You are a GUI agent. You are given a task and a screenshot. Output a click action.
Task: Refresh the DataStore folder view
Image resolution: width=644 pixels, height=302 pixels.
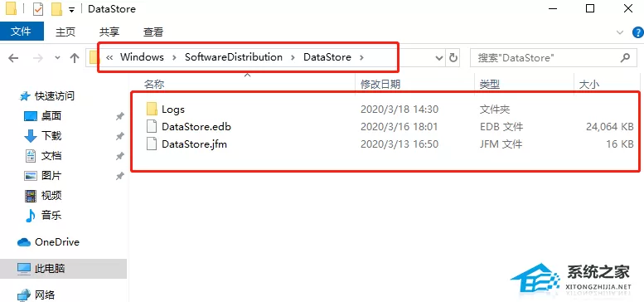(453, 57)
